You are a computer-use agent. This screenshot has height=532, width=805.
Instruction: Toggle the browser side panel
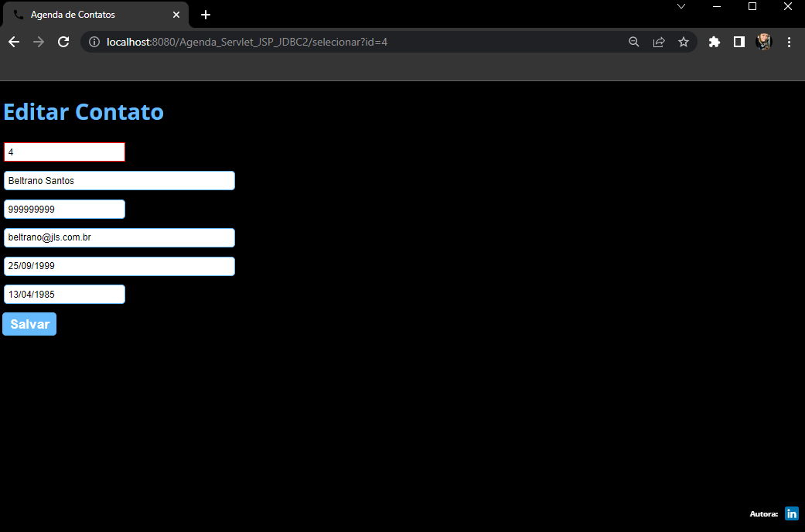click(x=738, y=42)
